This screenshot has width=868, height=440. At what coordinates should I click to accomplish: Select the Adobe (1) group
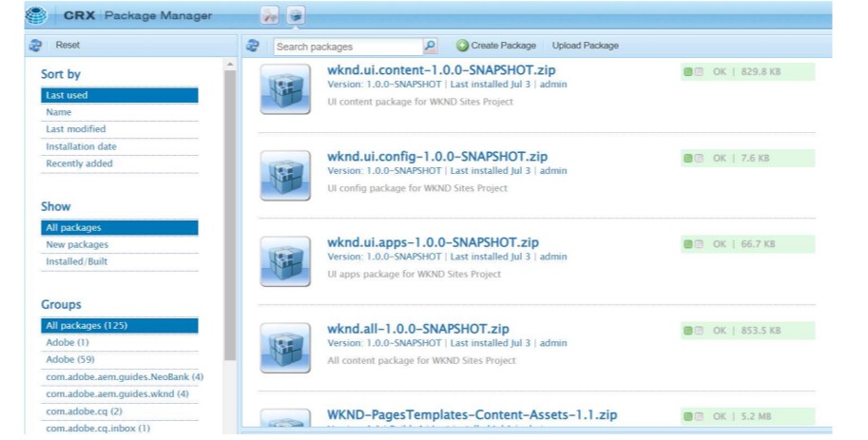pos(119,342)
